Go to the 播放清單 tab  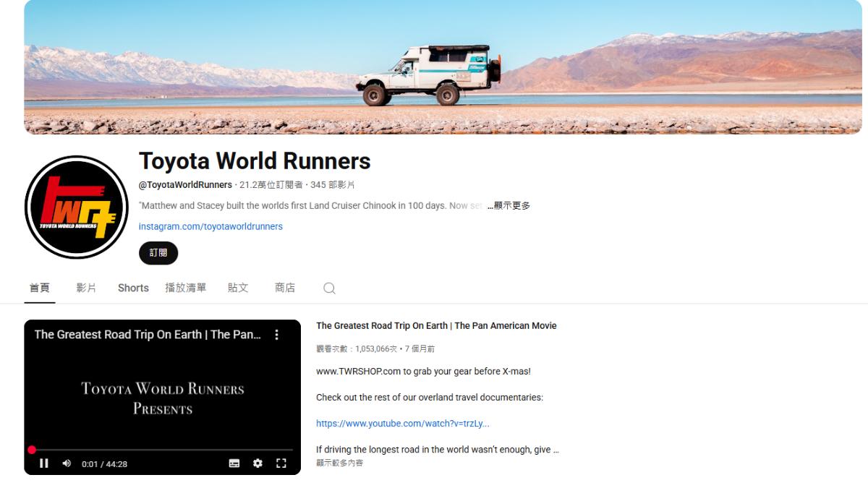[x=185, y=288]
